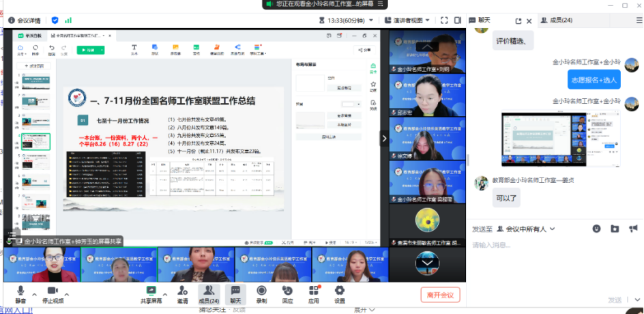Image resolution: width=644 pixels, height=314 pixels.
Task: Select the green table tool in shared presentation
Action: coord(196,50)
